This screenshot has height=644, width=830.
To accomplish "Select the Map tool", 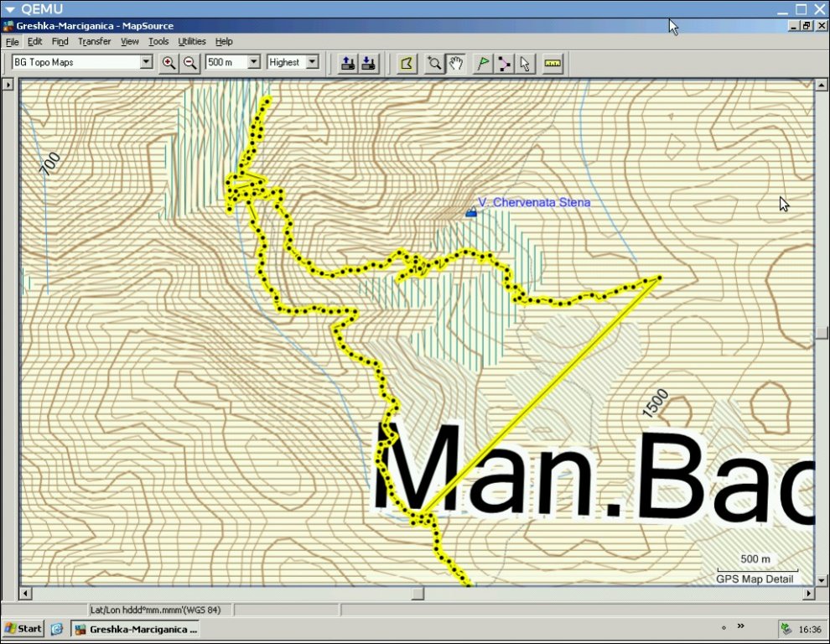I will [x=407, y=63].
